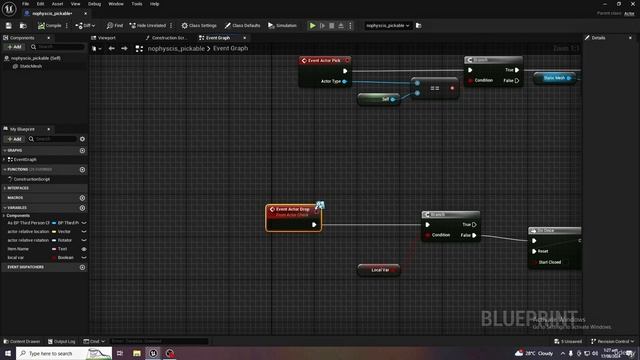Open the Diff dropdown

point(85,26)
